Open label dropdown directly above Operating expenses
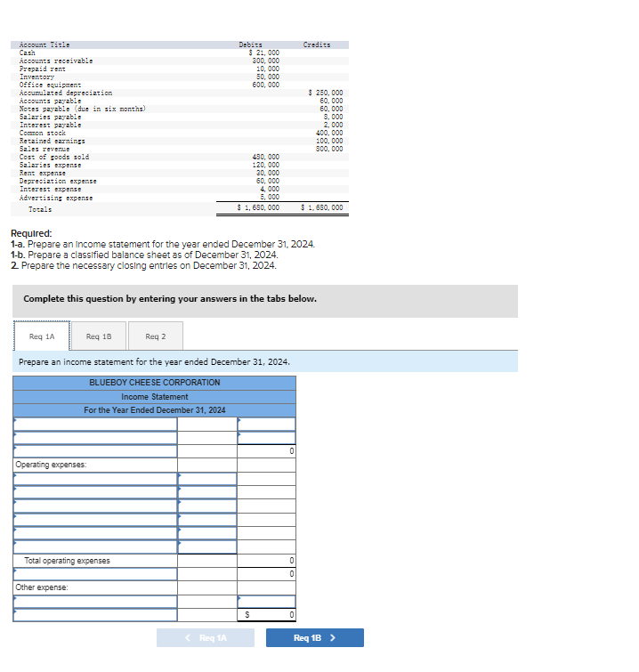The width and height of the screenshot is (639, 672). 95,451
